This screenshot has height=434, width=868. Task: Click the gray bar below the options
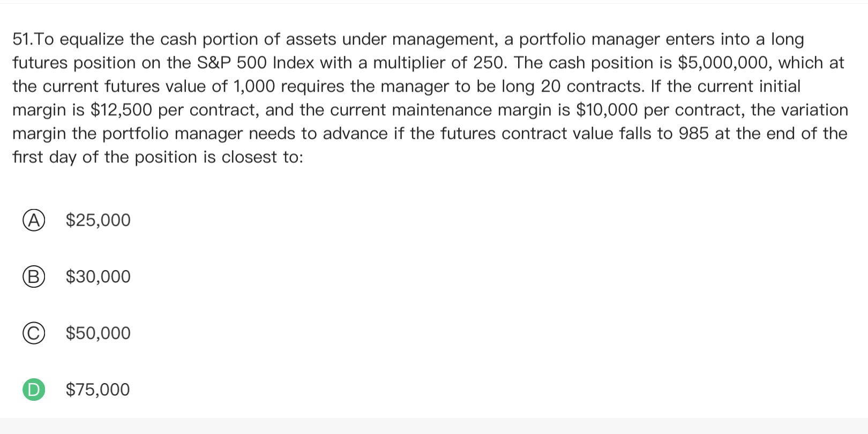(434, 426)
